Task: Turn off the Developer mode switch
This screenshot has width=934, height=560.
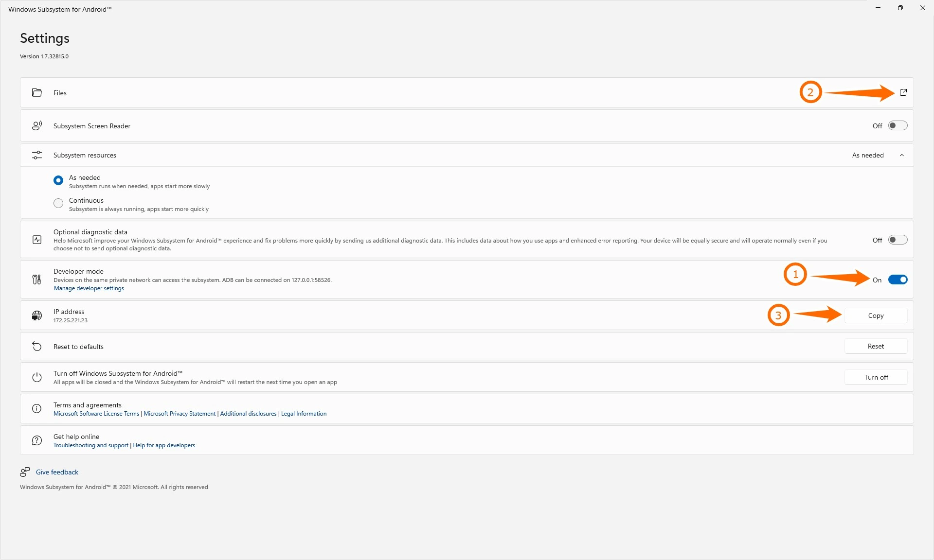Action: point(898,280)
